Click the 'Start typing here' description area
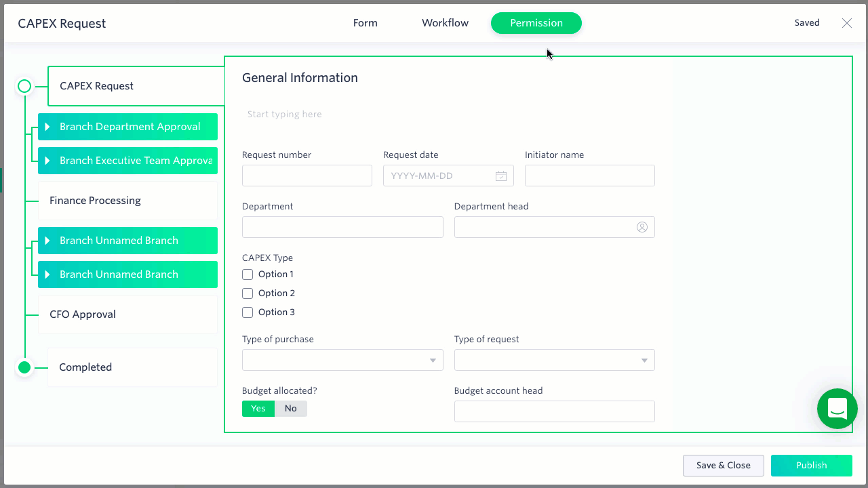The width and height of the screenshot is (868, 488). tap(285, 115)
